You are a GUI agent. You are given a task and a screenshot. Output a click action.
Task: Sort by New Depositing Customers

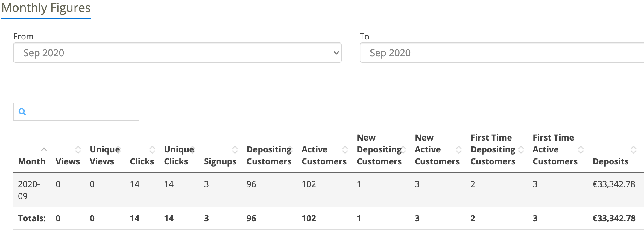[404, 149]
